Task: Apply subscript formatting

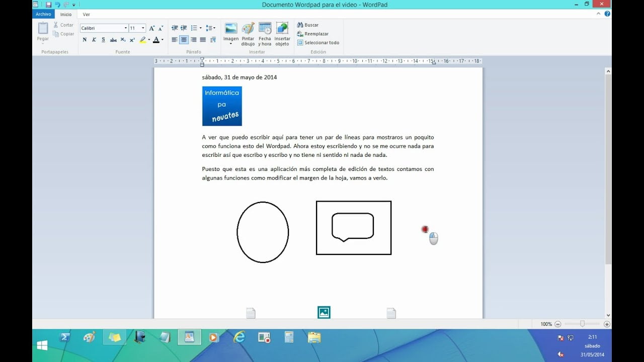Action: (x=123, y=40)
